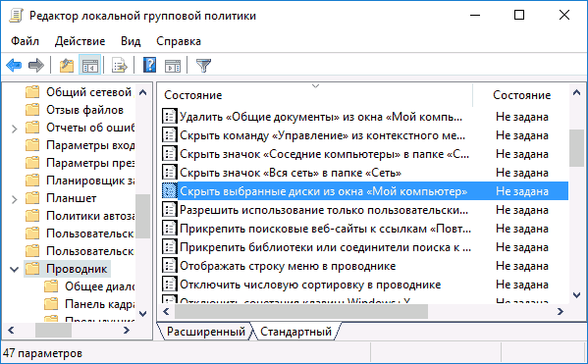Click policy list scroll down arrow

(x=577, y=295)
